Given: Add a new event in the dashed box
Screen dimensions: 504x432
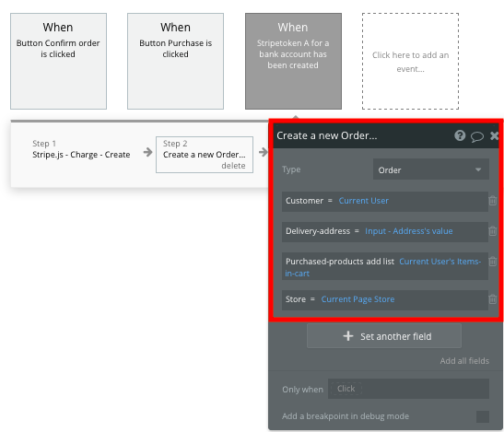Looking at the screenshot, I should (x=410, y=61).
